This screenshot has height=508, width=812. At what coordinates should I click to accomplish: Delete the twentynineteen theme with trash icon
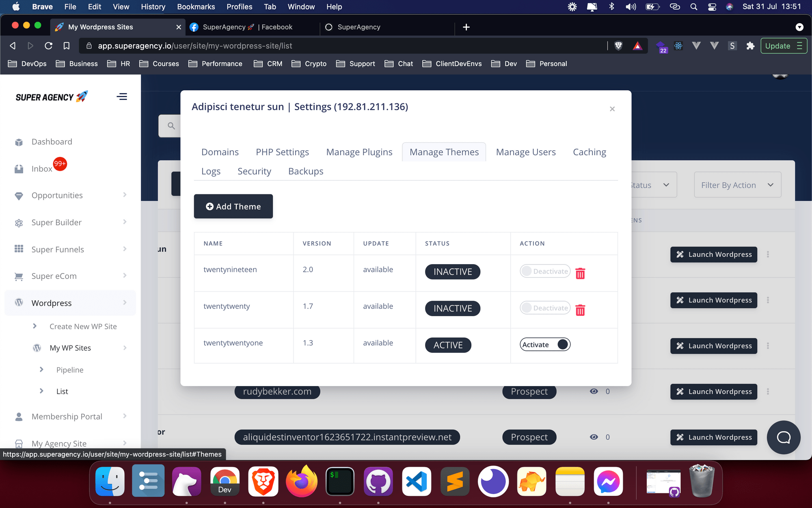tap(580, 274)
